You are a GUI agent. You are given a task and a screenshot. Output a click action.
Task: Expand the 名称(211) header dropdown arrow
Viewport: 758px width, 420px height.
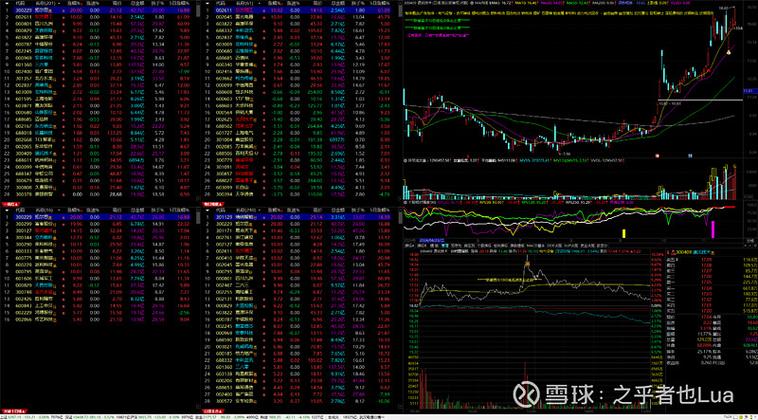pos(59,3)
